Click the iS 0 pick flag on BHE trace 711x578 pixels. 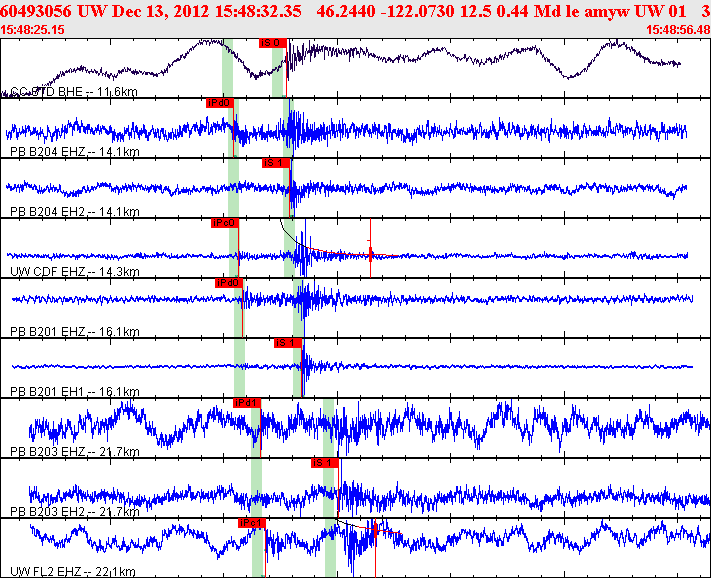click(273, 43)
